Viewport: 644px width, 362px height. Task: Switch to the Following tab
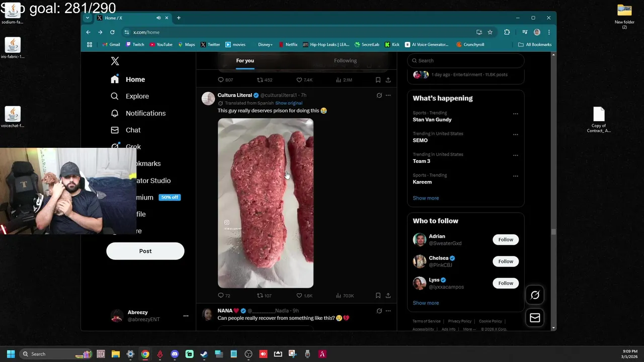[x=345, y=60]
